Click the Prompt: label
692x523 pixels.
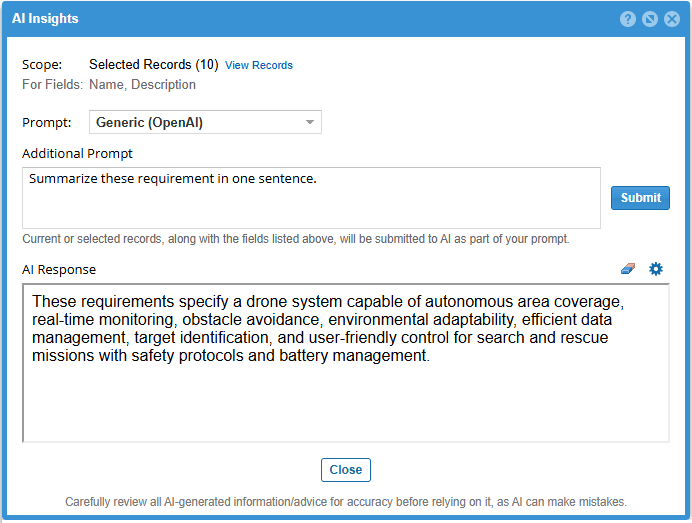tap(47, 123)
